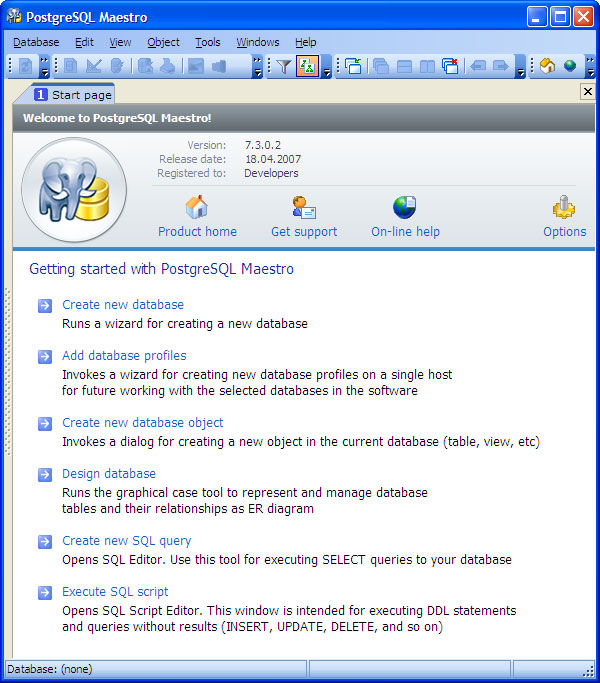Click the grayed-out next window arrow

click(x=501, y=66)
